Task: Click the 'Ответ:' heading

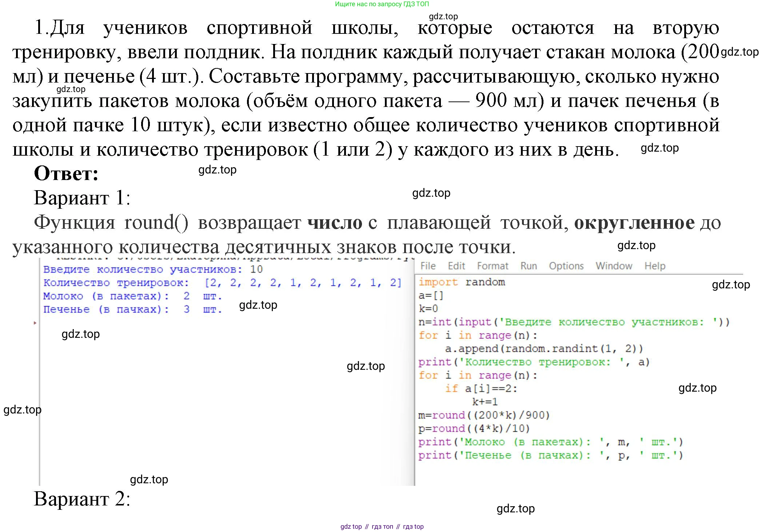Action: (66, 173)
